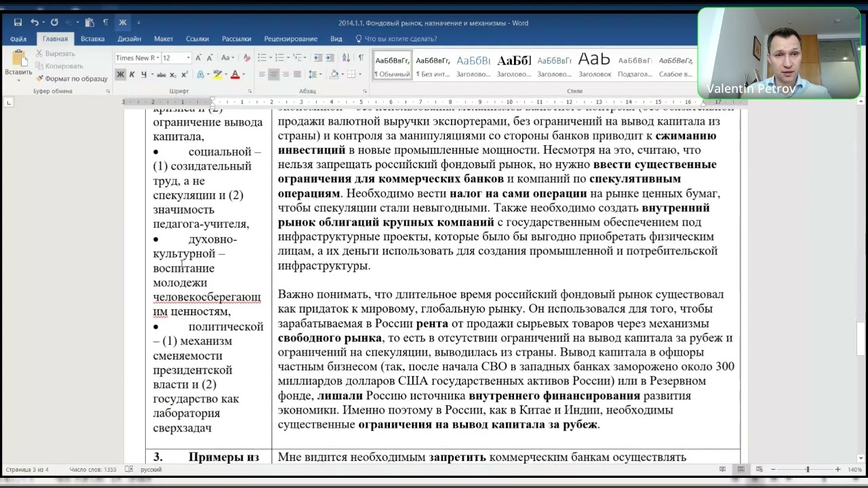
Task: Expand the underline style dropdown arrow
Action: click(152, 75)
